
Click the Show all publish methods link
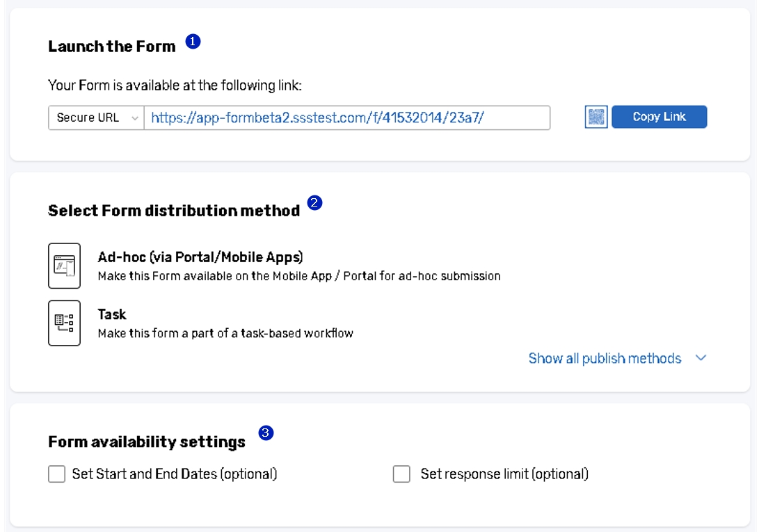point(605,358)
